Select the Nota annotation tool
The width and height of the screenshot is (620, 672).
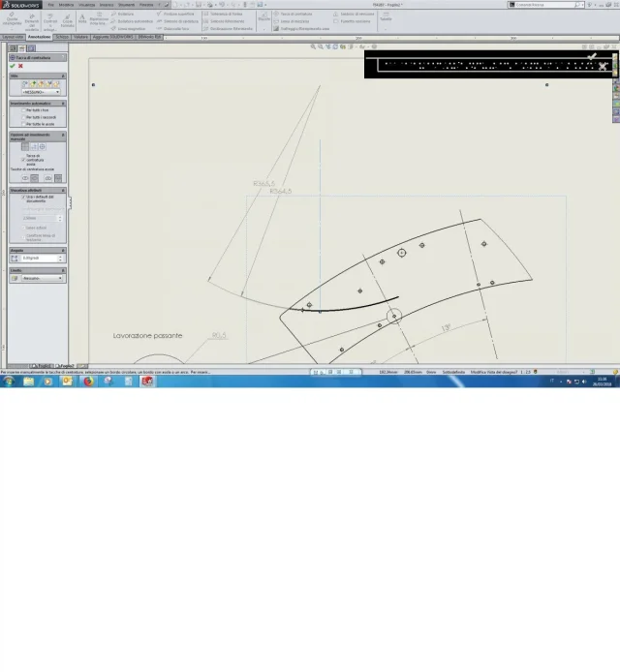tap(82, 18)
